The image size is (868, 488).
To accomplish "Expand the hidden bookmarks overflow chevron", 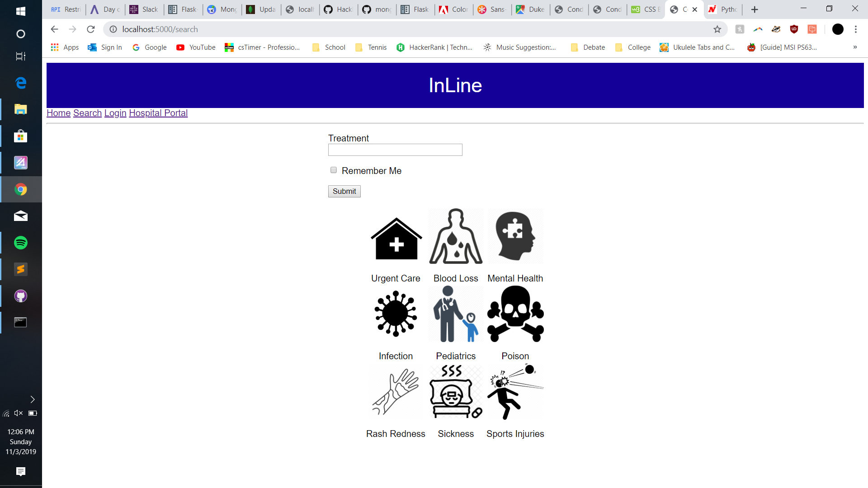I will pos(855,47).
